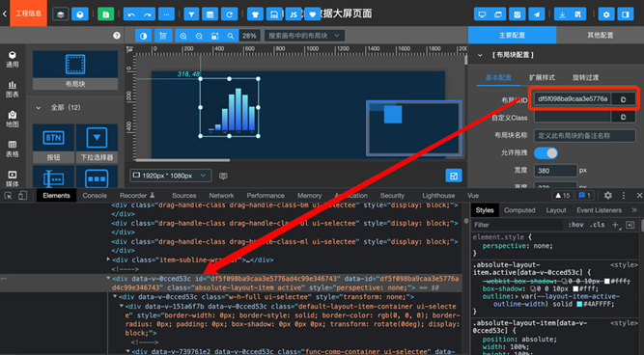644x355 pixels.
Task: Open the theme shirt icon
Action: pyautogui.click(x=255, y=14)
